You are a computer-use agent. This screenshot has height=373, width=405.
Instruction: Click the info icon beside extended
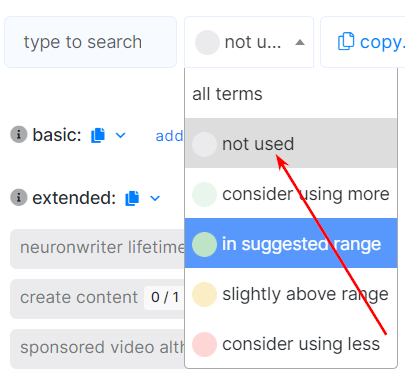pos(19,197)
